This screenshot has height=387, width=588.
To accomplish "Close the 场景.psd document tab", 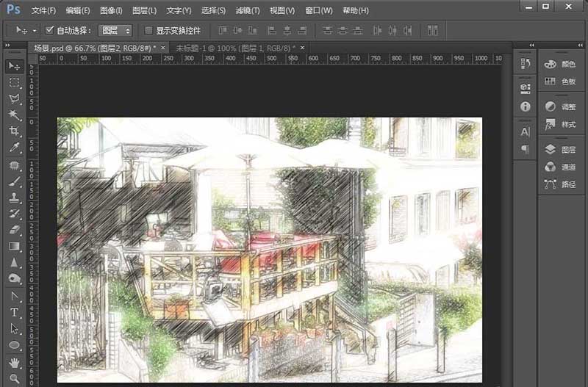I will pyautogui.click(x=162, y=48).
